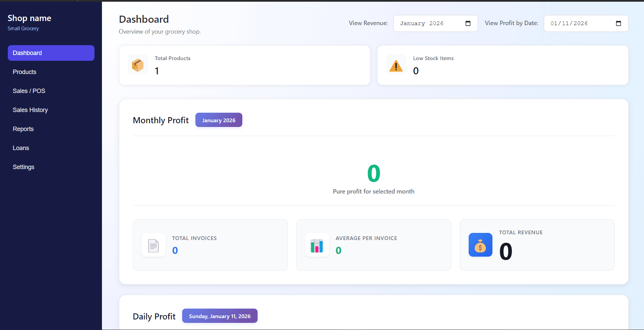Open the View Revenue month calendar picker

[x=468, y=23]
